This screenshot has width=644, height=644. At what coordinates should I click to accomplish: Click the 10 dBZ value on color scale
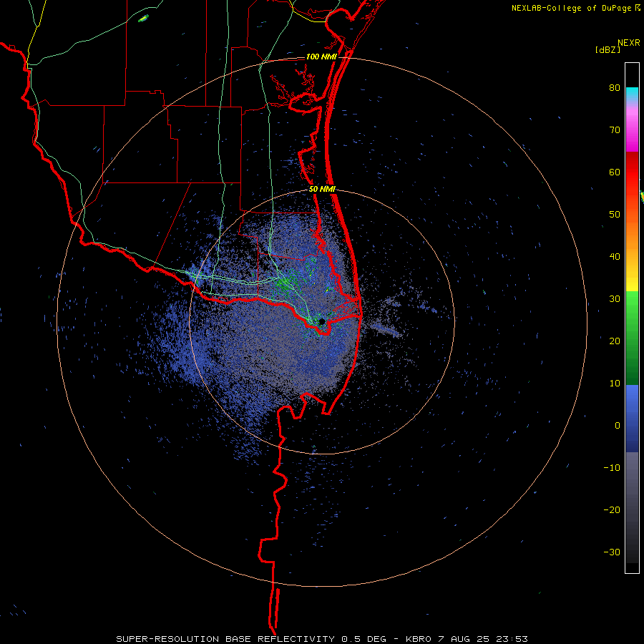coord(615,384)
